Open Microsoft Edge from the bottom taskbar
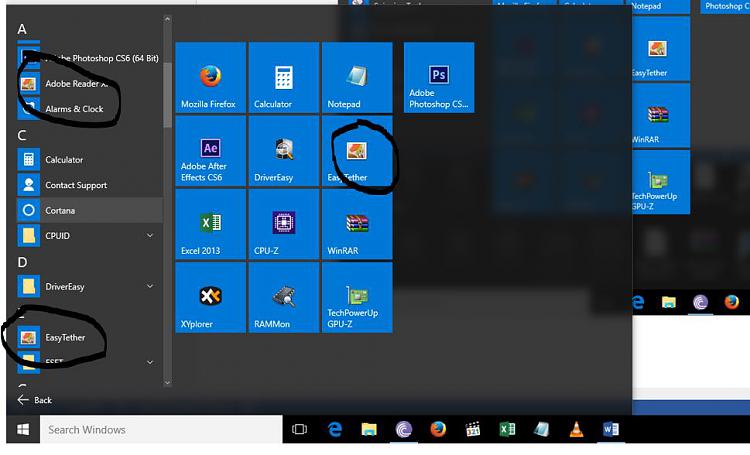 [x=335, y=429]
